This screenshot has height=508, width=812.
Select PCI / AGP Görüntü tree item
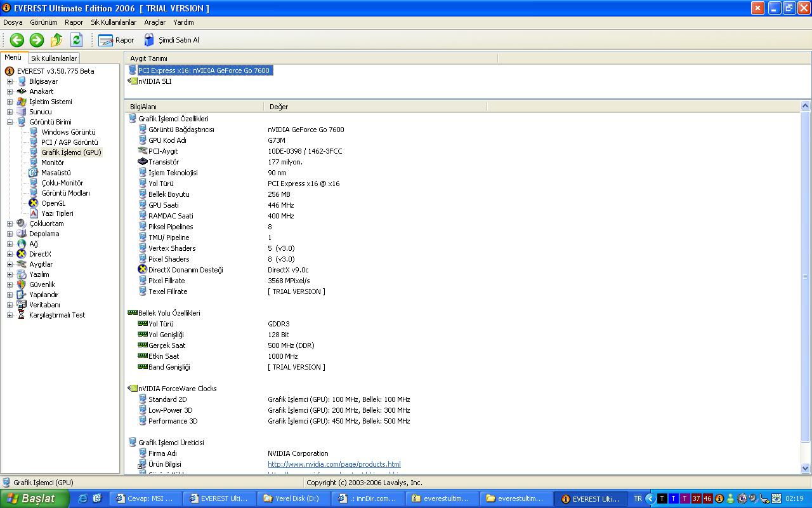(x=70, y=142)
